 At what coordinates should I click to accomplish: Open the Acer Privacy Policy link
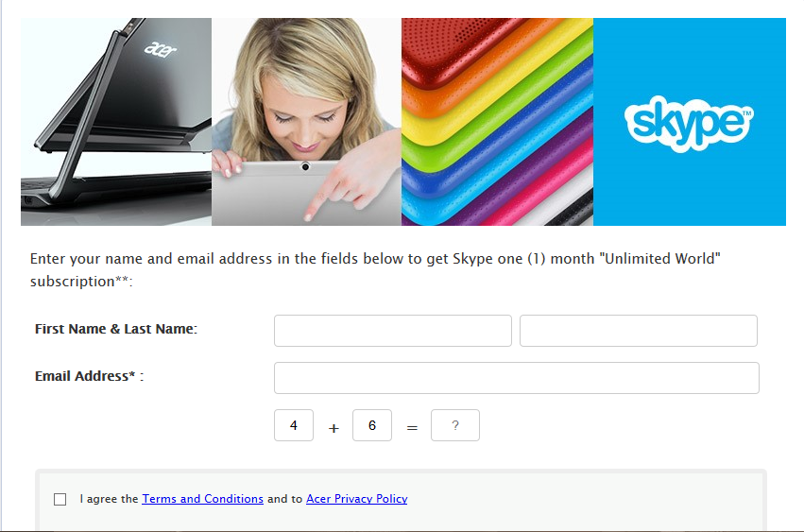357,499
